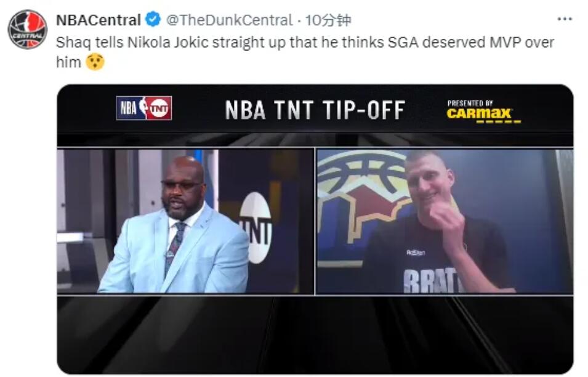
Task: Click the CarMax sponsor logo
Action: [480, 113]
